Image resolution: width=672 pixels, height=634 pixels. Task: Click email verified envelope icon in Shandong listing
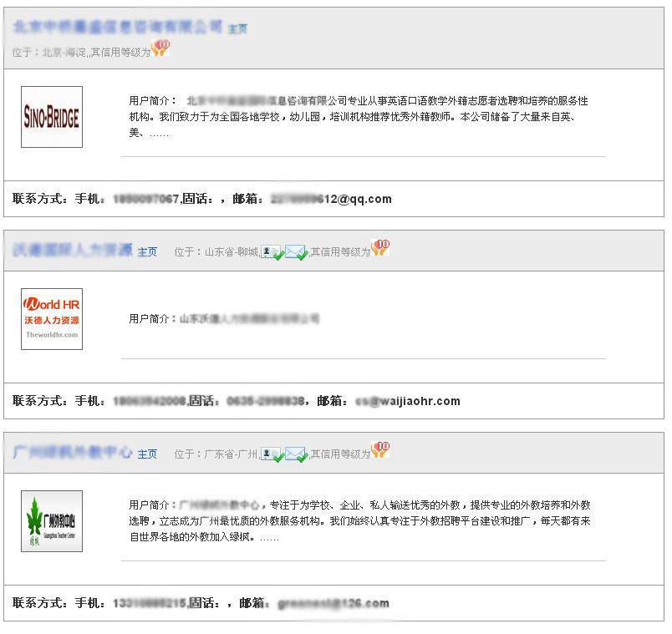(296, 251)
